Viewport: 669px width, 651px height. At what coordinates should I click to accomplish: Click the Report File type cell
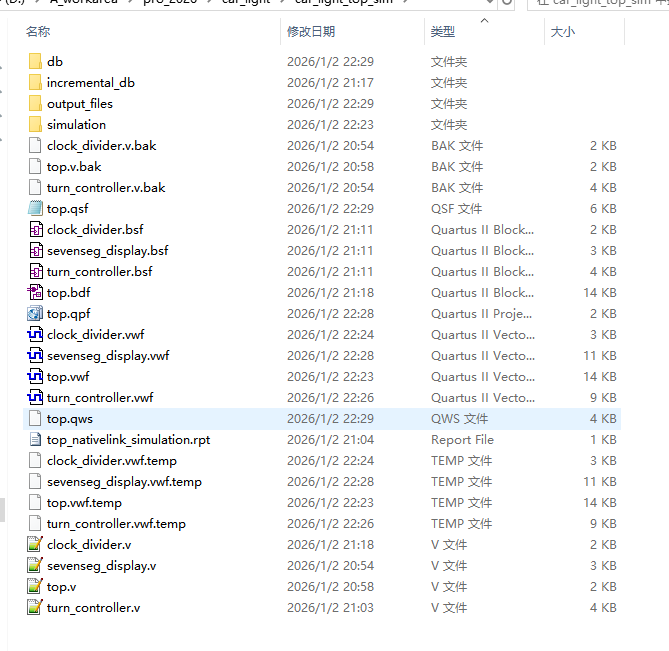point(462,439)
